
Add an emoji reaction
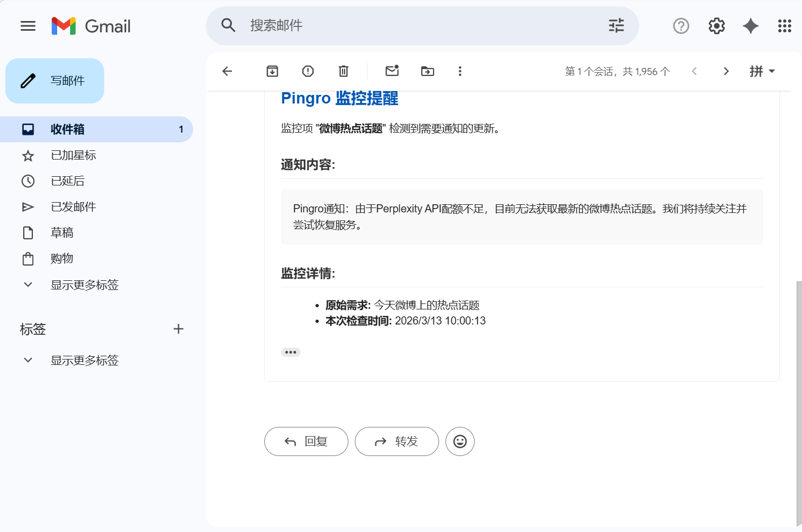point(460,441)
